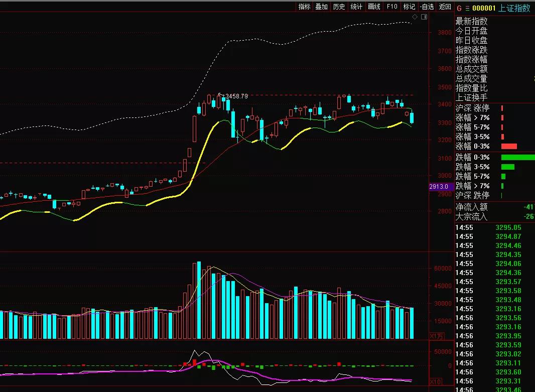Click the 涨幅 0-3% label
The height and width of the screenshot is (392, 535).
(473, 147)
